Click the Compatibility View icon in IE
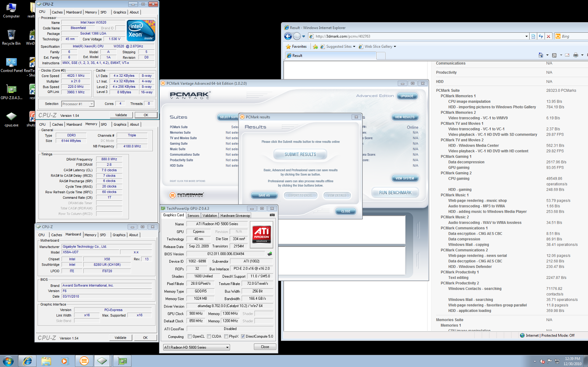588x367 pixels. (x=533, y=36)
